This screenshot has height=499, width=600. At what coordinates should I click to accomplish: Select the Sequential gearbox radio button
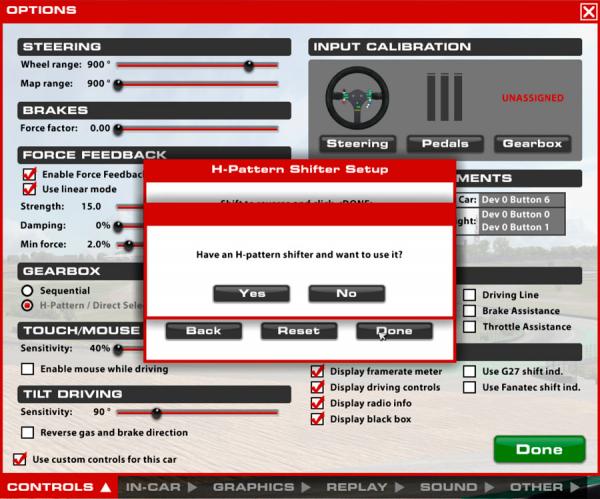pyautogui.click(x=29, y=290)
